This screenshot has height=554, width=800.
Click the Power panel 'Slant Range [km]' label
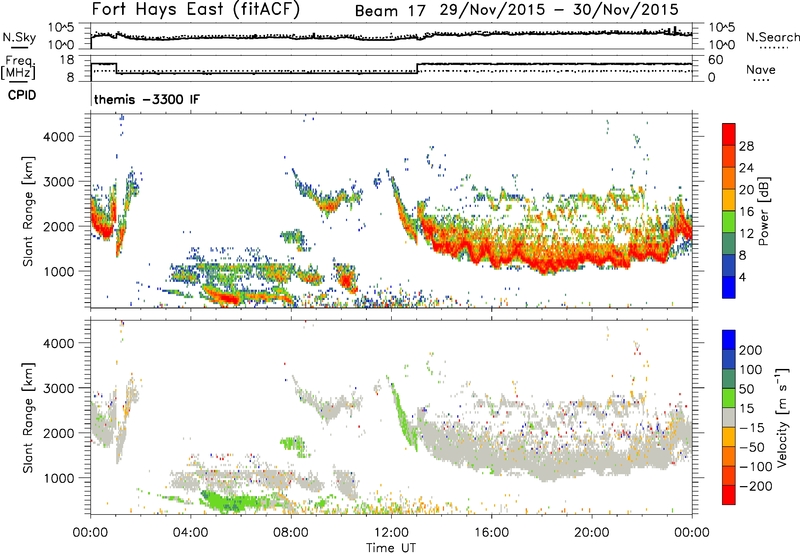pyautogui.click(x=28, y=211)
